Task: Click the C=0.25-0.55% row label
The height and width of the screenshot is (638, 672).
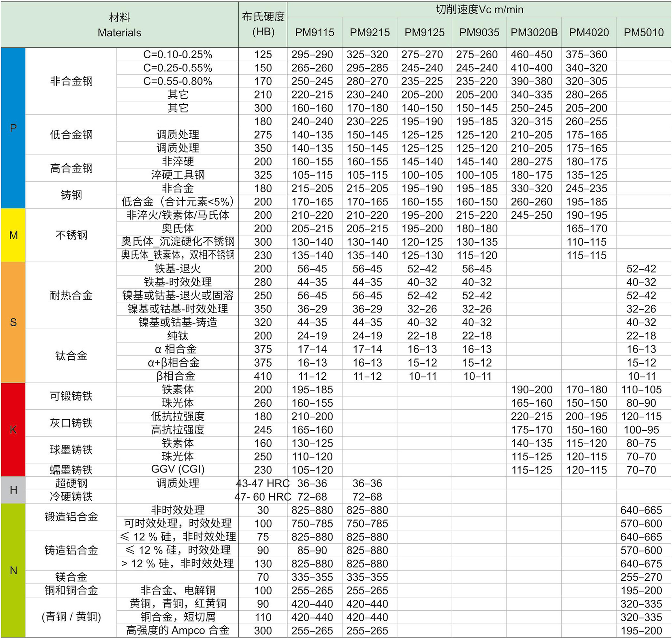Action: coord(178,68)
